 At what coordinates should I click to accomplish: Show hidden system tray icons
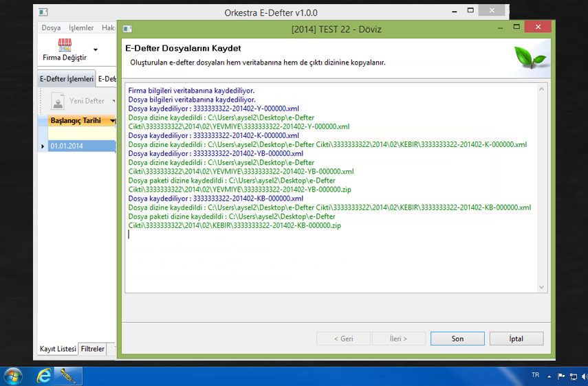coord(549,376)
